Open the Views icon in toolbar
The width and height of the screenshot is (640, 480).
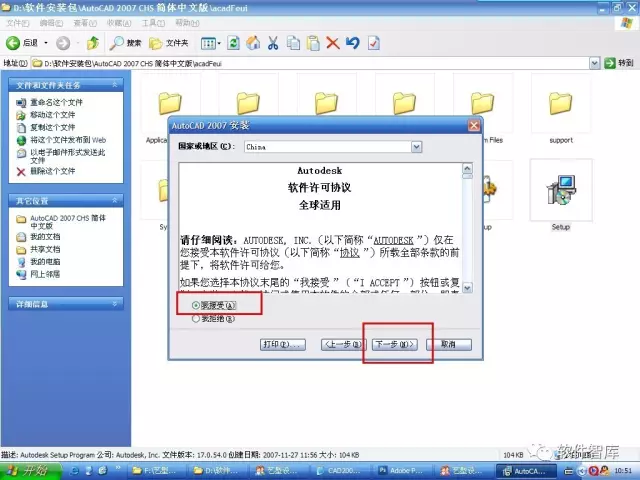coord(208,43)
